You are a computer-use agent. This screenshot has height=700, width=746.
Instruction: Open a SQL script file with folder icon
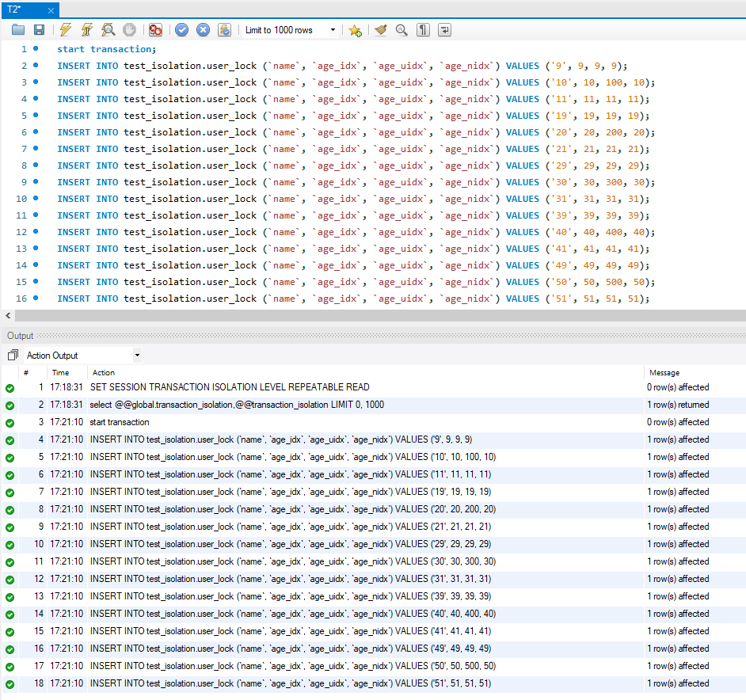pyautogui.click(x=18, y=30)
